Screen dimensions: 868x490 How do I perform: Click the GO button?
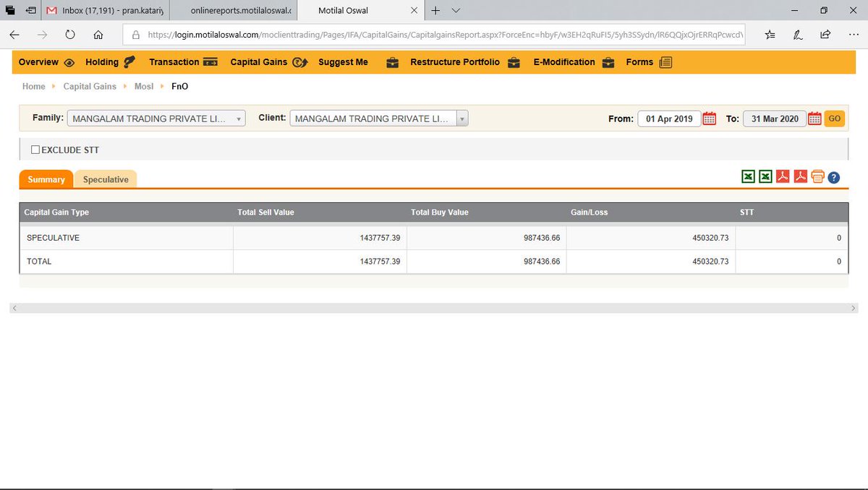tap(834, 119)
